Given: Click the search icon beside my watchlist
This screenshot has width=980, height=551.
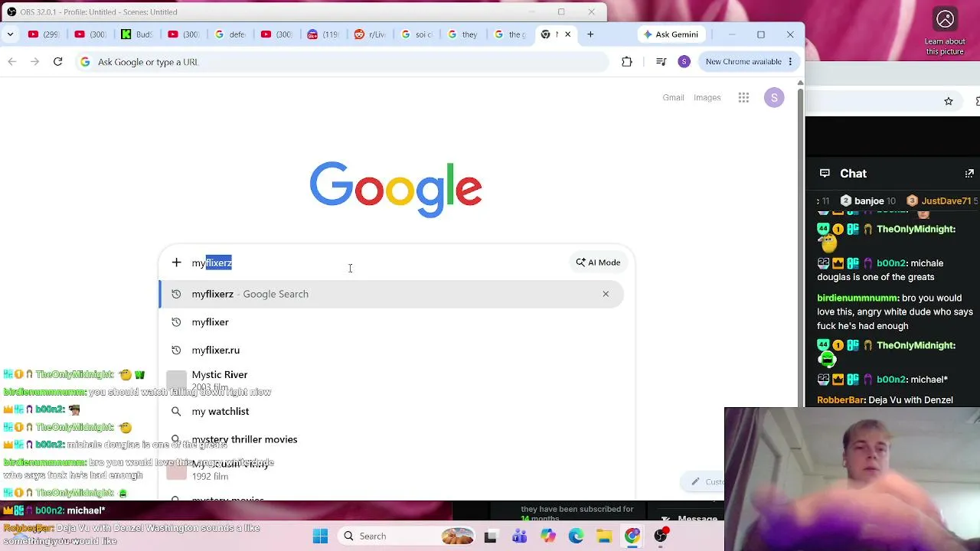Looking at the screenshot, I should [x=176, y=412].
